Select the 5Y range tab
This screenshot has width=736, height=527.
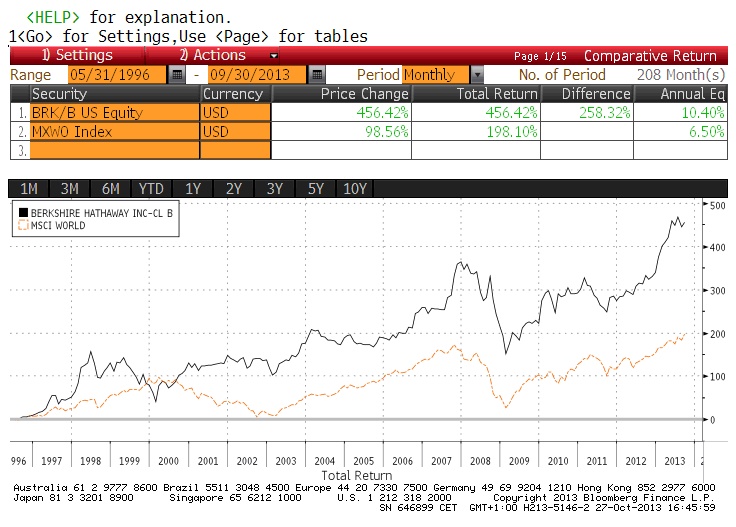coord(315,189)
